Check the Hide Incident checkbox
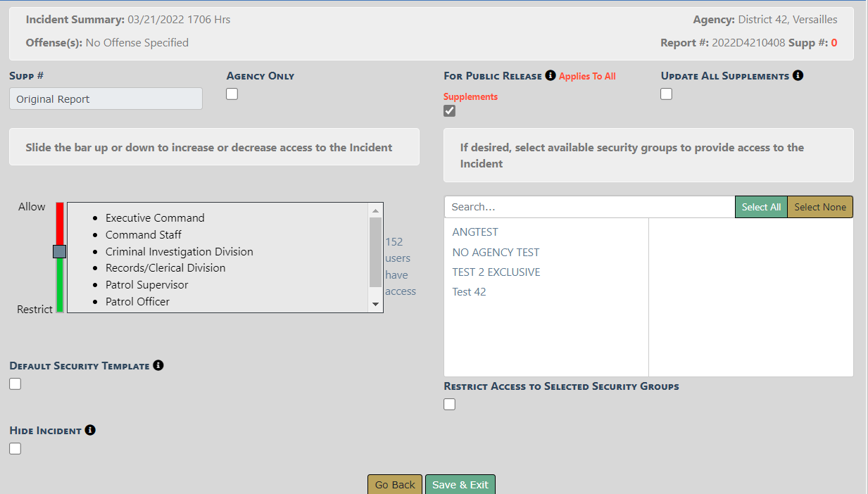 pyautogui.click(x=15, y=448)
